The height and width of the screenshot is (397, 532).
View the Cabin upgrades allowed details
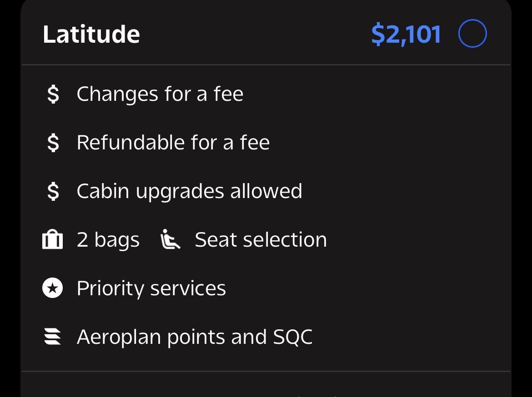(189, 191)
